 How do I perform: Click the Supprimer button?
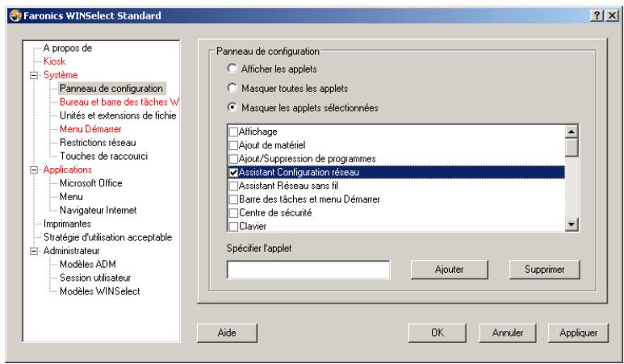[x=544, y=270]
